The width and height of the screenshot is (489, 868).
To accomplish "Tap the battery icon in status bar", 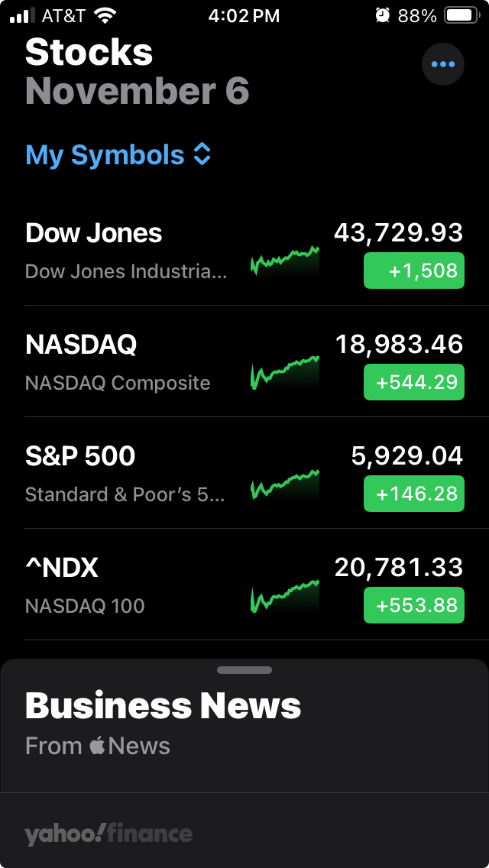I will [461, 15].
